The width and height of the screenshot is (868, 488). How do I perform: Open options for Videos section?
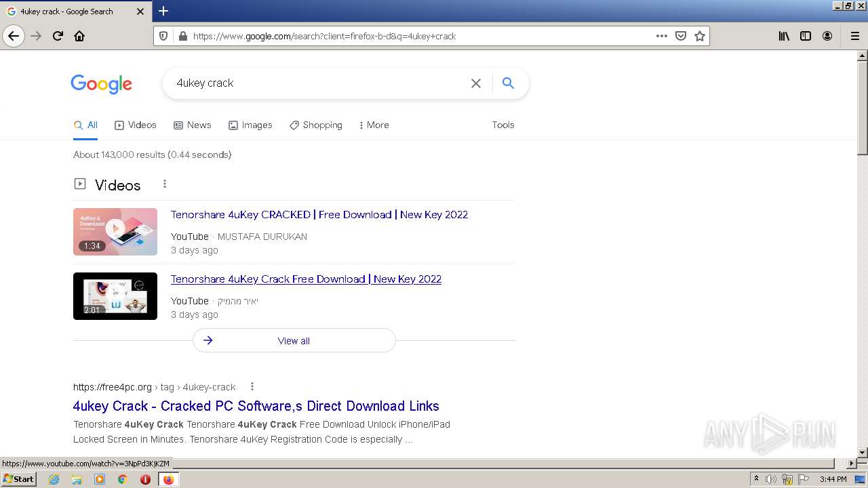coord(164,184)
